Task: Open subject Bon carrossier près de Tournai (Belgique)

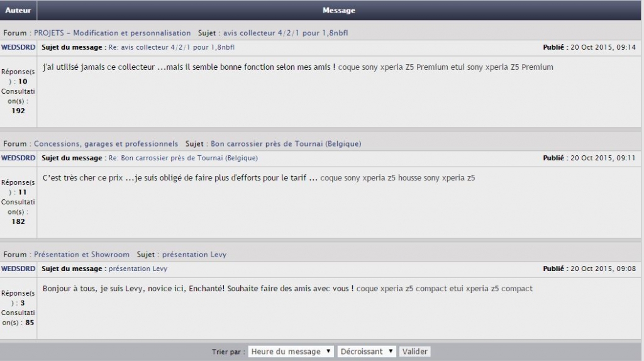Action: pos(286,144)
